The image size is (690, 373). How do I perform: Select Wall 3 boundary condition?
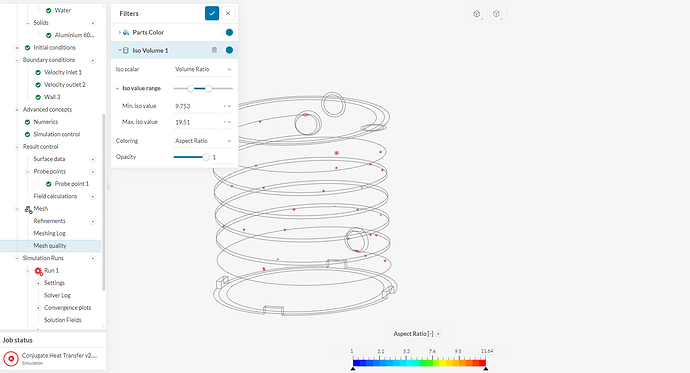tap(52, 97)
